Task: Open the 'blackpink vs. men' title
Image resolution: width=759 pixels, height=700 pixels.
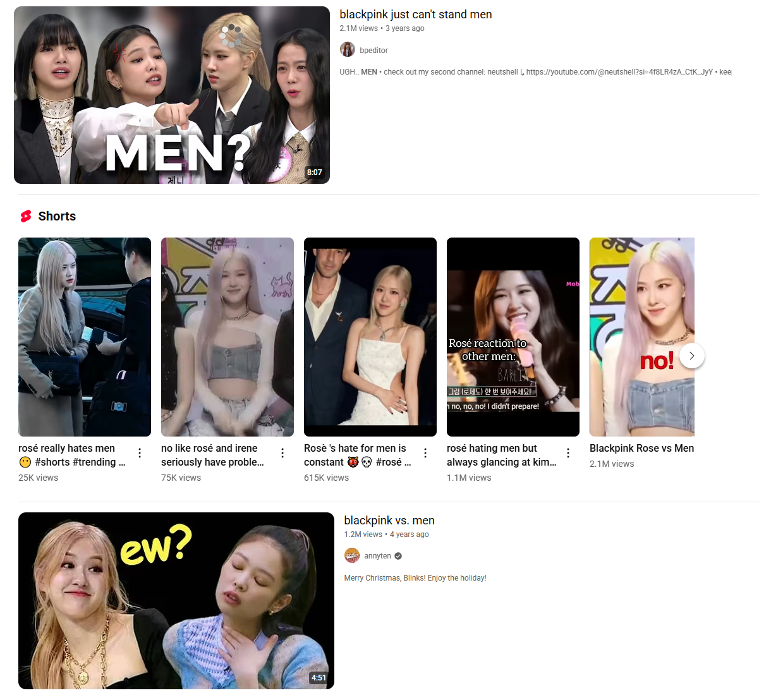Action: [389, 521]
